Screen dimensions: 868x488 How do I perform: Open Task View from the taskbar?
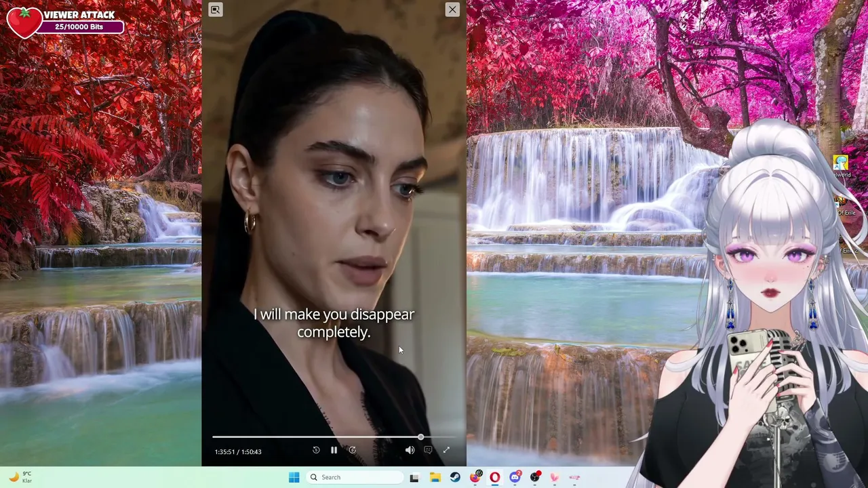(414, 477)
